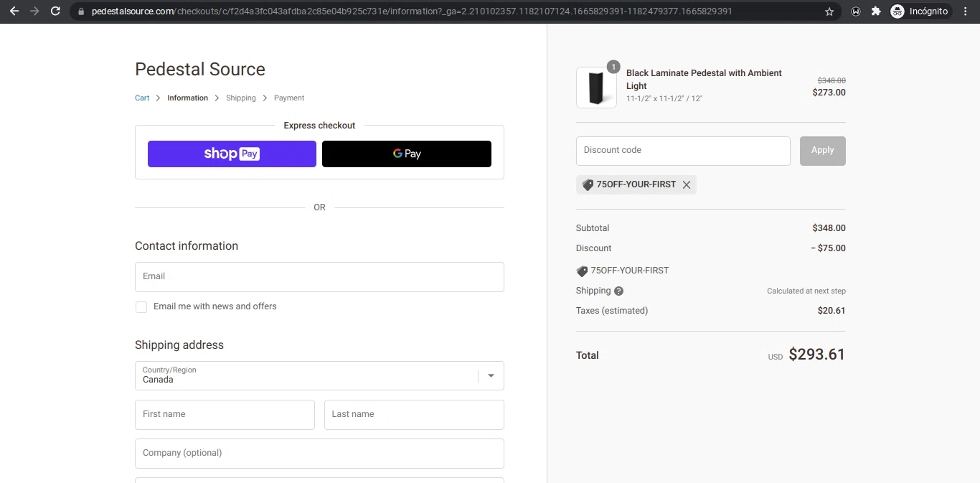Tick Email me with news and offers
This screenshot has width=980, height=483.
[141, 307]
